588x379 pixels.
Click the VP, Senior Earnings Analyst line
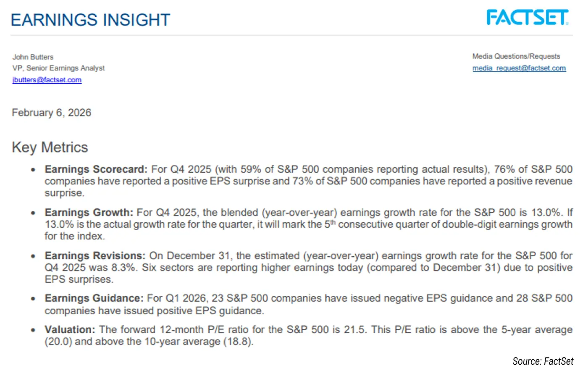click(x=58, y=68)
